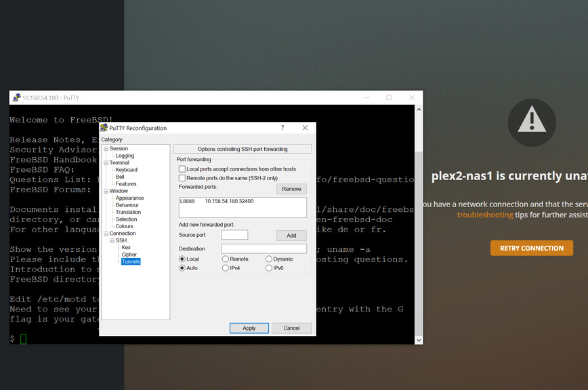This screenshot has height=390, width=588.
Task: Select the Remote radio button
Action: tap(226, 259)
